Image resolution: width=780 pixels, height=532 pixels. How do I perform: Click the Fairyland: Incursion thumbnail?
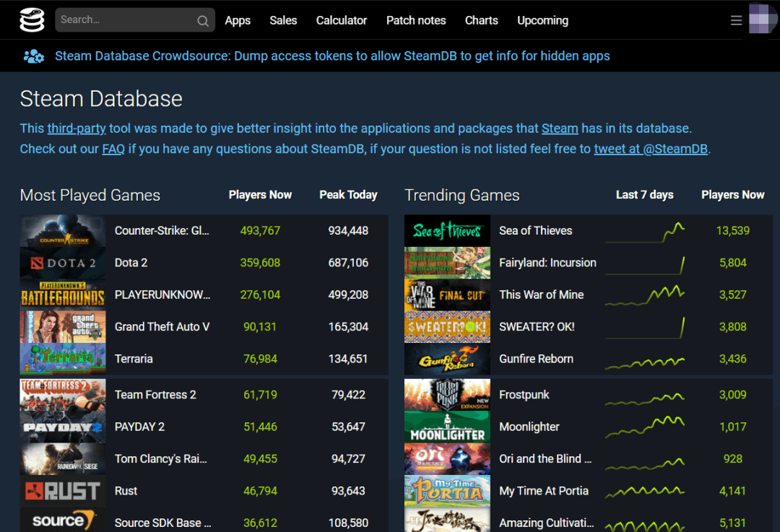click(x=447, y=263)
